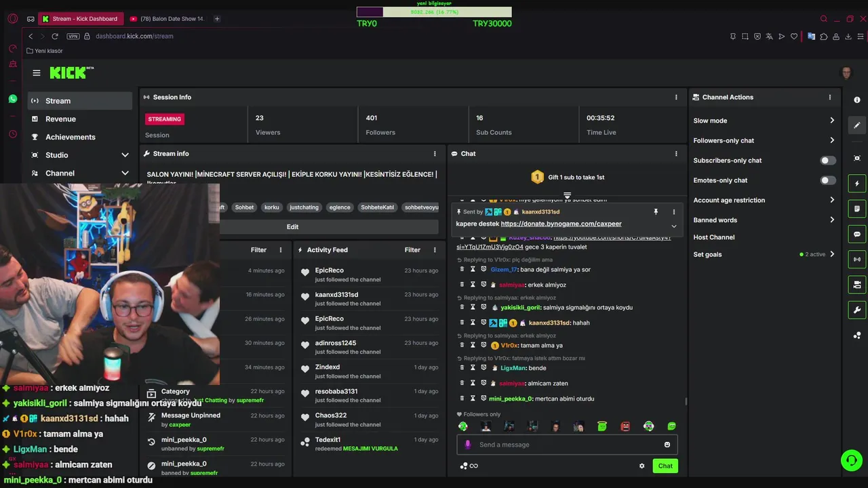Viewport: 868px width, 488px height.
Task: Expand Set goals arrow
Action: 832,254
